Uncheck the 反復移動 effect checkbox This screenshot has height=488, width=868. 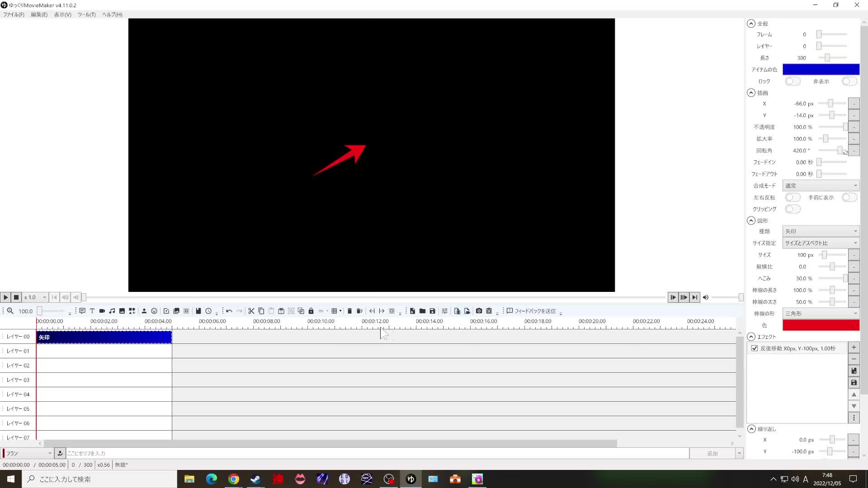pos(755,348)
